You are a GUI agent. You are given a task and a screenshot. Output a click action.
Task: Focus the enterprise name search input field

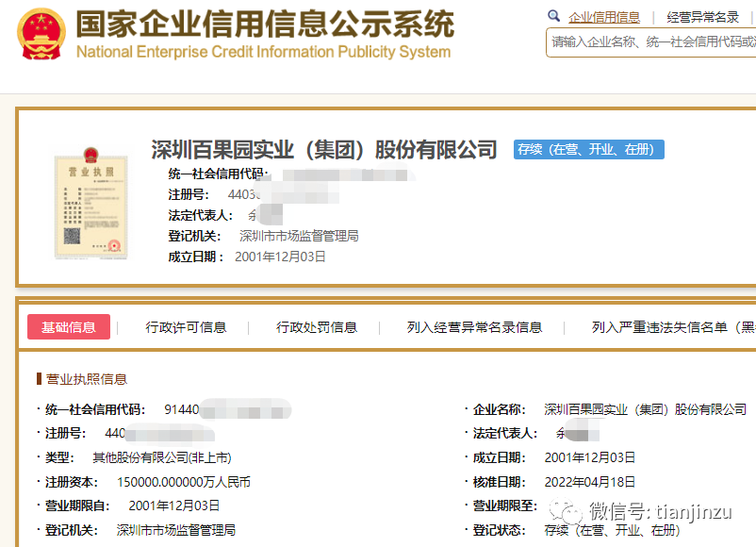[x=652, y=41]
